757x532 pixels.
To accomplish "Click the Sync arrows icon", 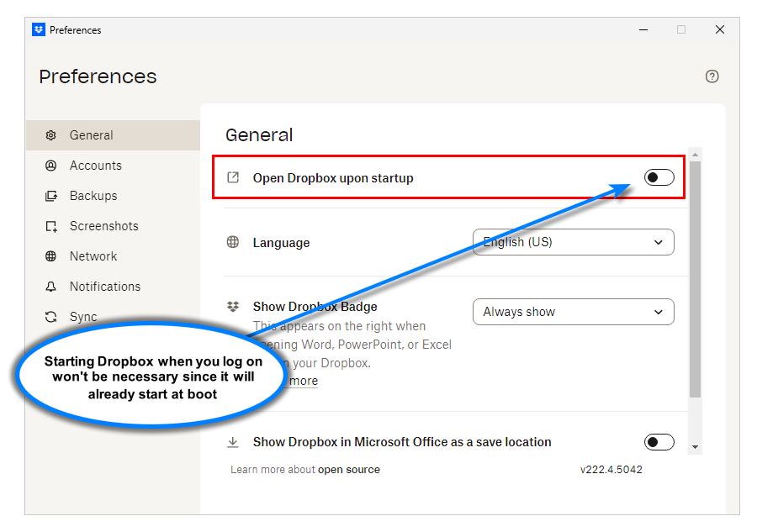I will 51,317.
